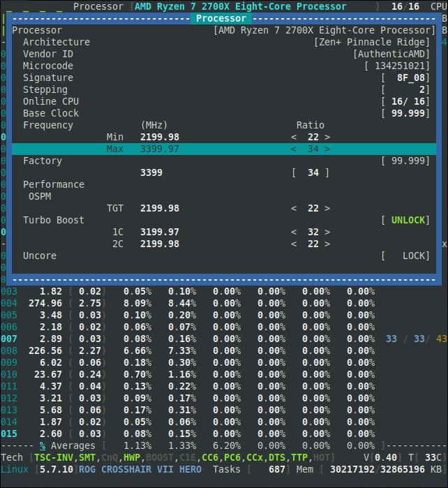The image size is (448, 488).
Task: Raise the 1C Turbo Boost ratio
Action: 327,232
